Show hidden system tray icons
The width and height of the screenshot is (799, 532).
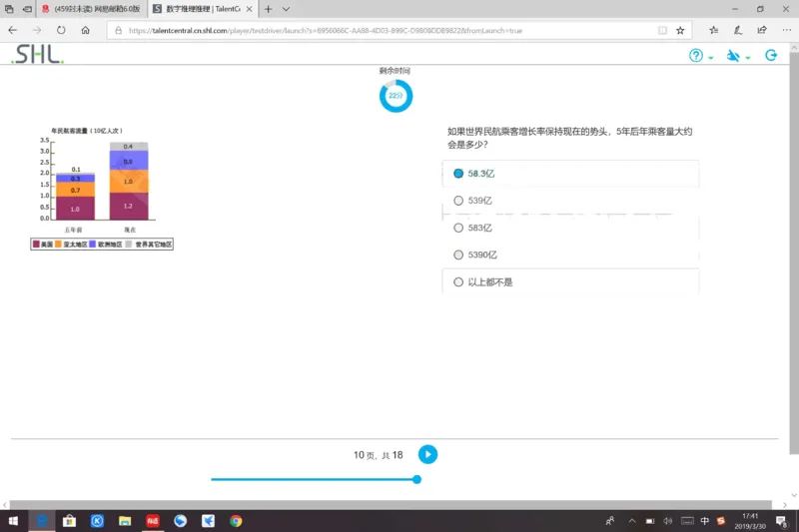click(632, 521)
